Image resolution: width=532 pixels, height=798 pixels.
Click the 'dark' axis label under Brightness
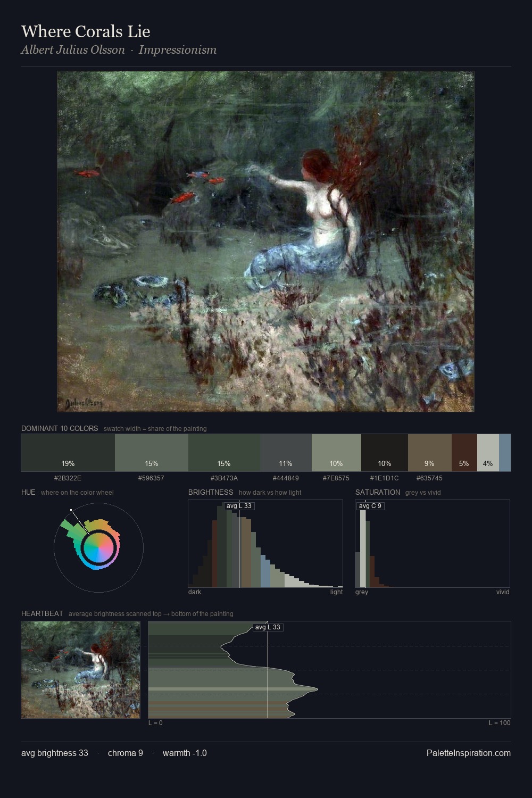click(x=195, y=592)
